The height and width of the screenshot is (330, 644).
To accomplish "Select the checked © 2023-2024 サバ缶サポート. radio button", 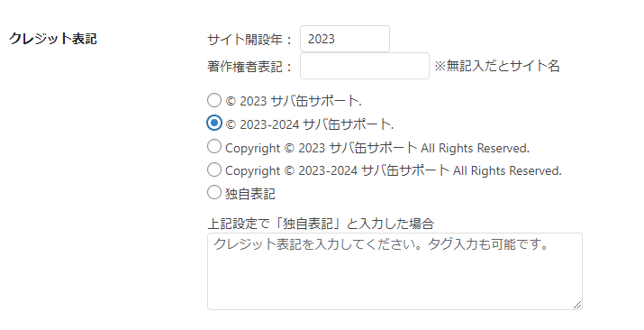I will (214, 123).
